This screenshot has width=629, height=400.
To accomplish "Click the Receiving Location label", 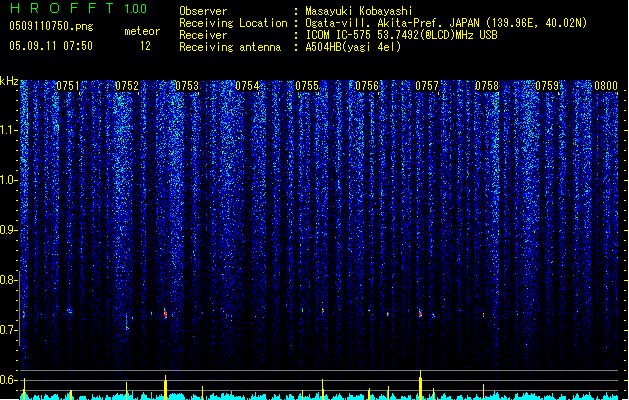I will [x=233, y=23].
